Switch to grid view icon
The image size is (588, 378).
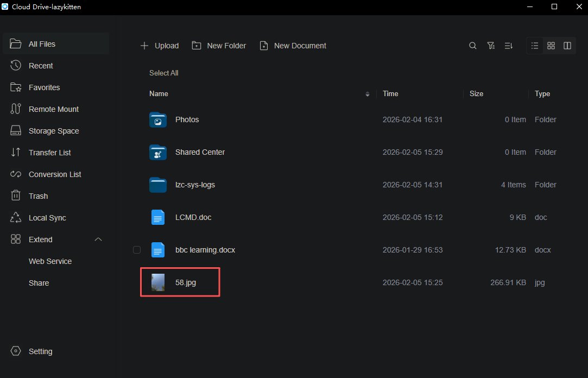pyautogui.click(x=551, y=46)
